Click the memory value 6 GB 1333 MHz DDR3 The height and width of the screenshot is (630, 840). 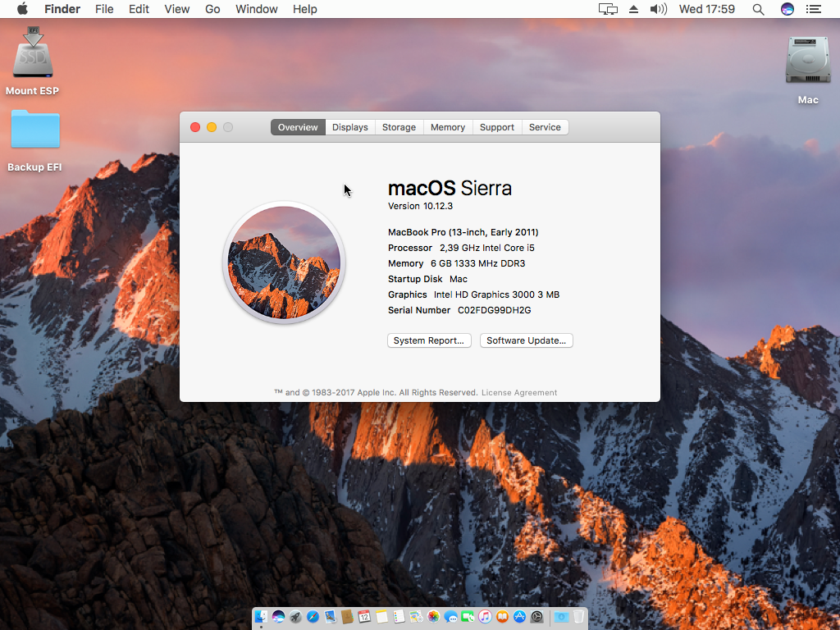click(x=478, y=263)
